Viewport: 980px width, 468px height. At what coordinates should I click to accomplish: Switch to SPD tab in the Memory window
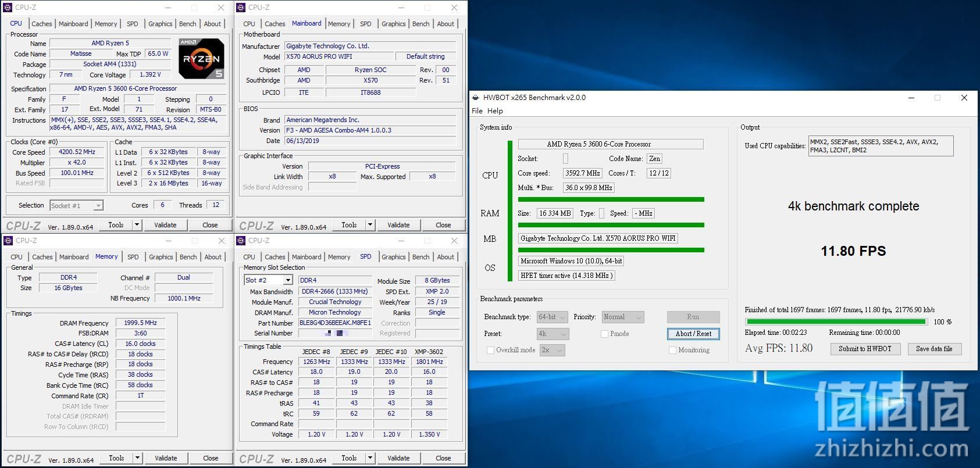[133, 257]
